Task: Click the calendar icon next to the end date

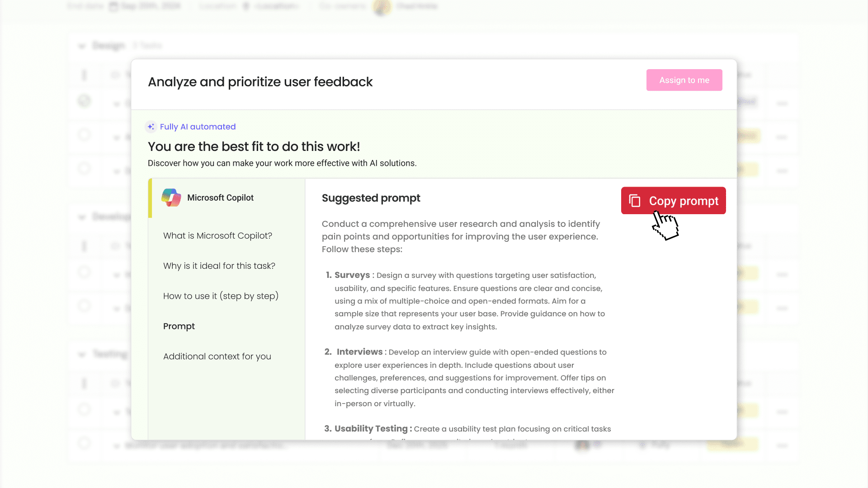Action: 113,6
